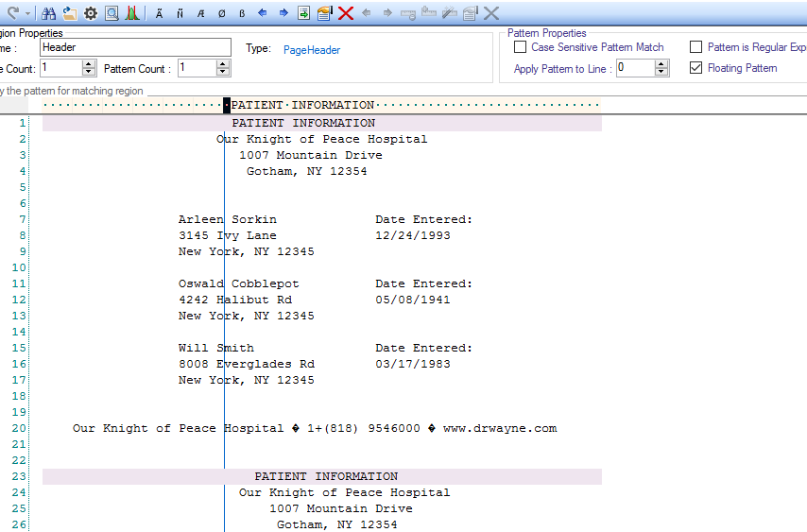Uncheck the Floating Pattern checkbox
This screenshot has width=807, height=532.
696,68
